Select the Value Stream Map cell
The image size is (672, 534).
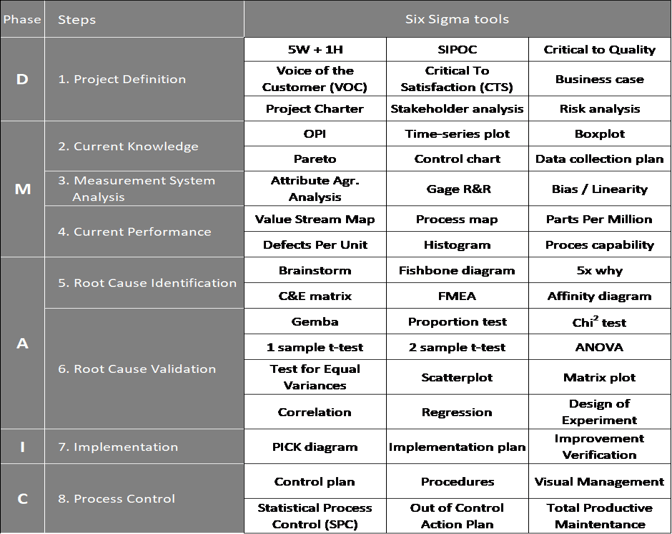314,219
